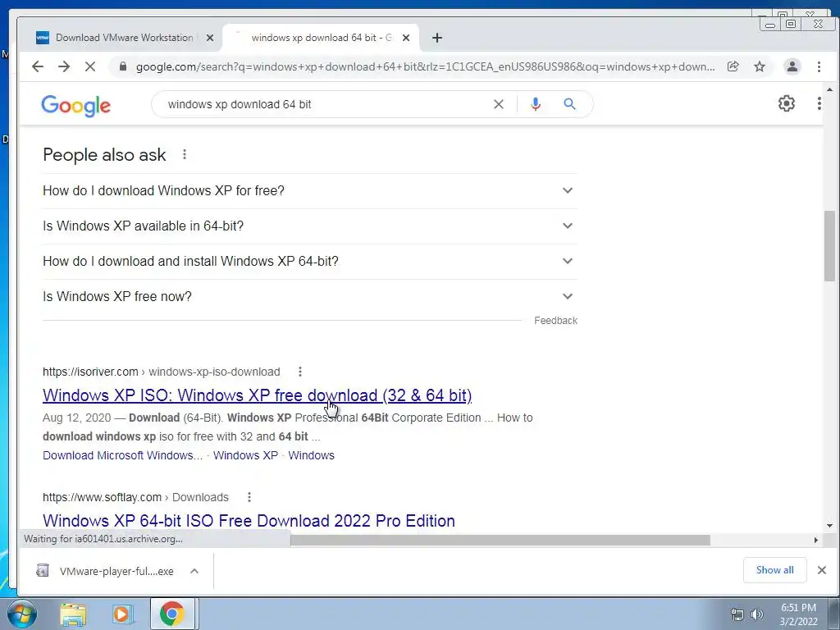Screen dimensions: 840x630
Task: Click the scroll down arrow
Action: [x=829, y=526]
